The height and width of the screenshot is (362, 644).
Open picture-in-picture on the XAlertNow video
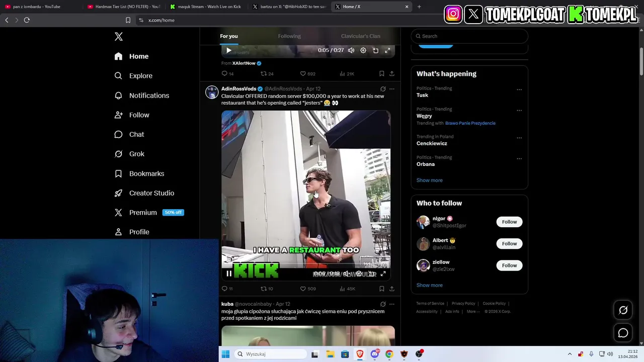(x=375, y=50)
